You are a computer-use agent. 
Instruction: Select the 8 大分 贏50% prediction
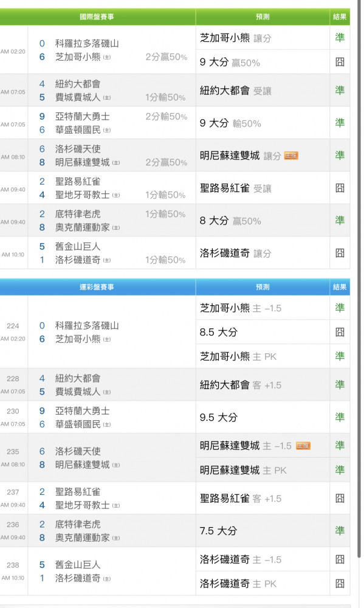click(230, 221)
